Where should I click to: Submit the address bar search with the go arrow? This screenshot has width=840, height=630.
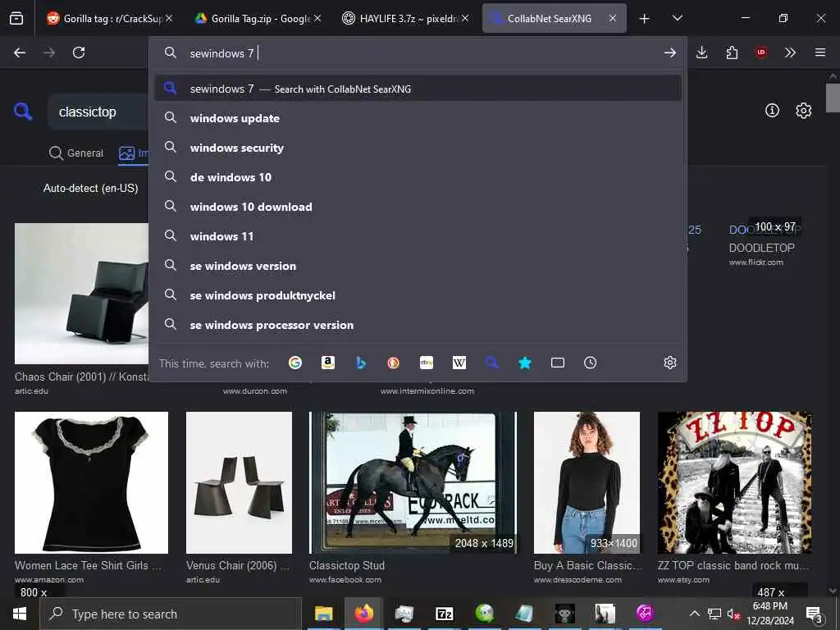coord(669,52)
